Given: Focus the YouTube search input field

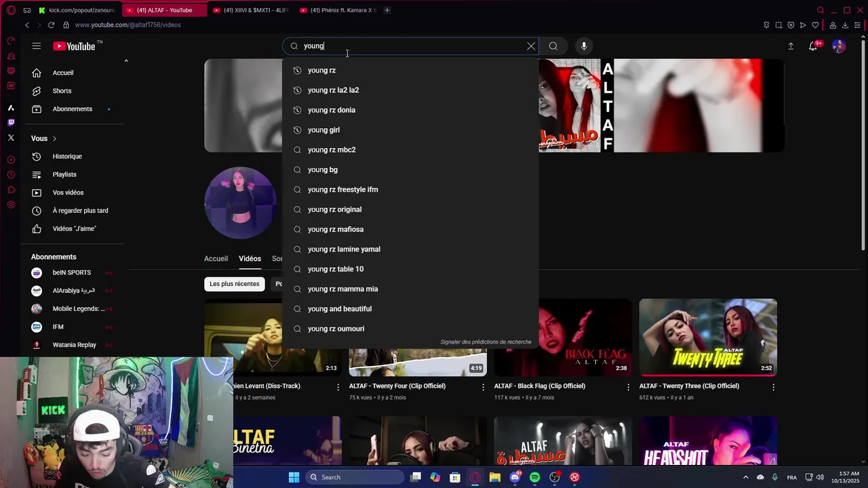Looking at the screenshot, I should click(410, 46).
